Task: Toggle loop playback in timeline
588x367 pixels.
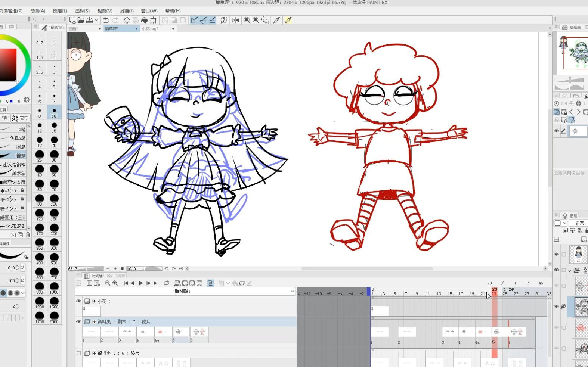Action: (x=167, y=283)
